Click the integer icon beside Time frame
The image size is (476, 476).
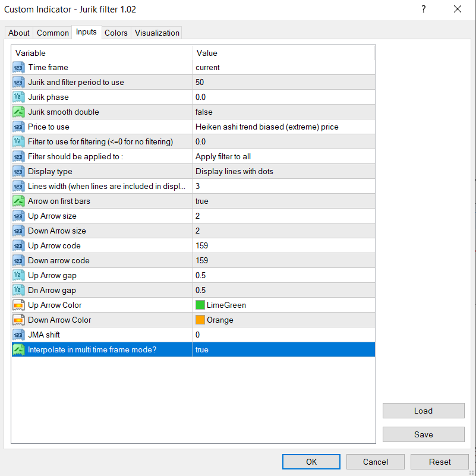(18, 68)
